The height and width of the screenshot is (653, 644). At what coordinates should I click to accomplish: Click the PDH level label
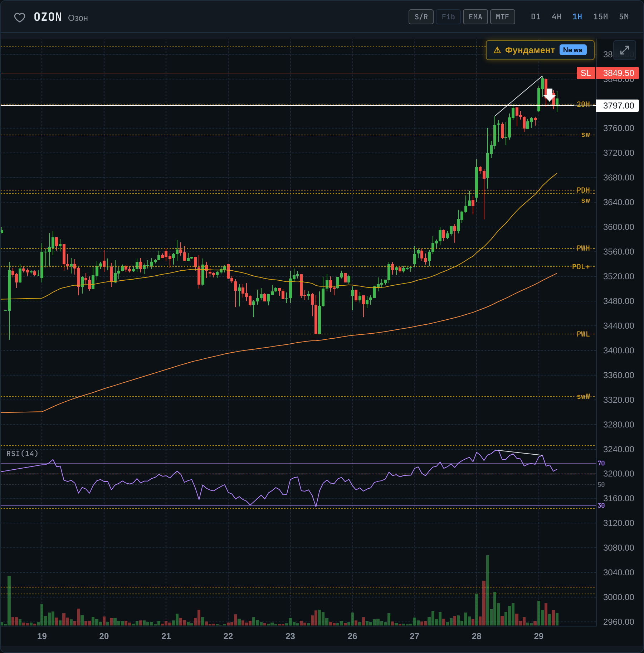(x=583, y=190)
